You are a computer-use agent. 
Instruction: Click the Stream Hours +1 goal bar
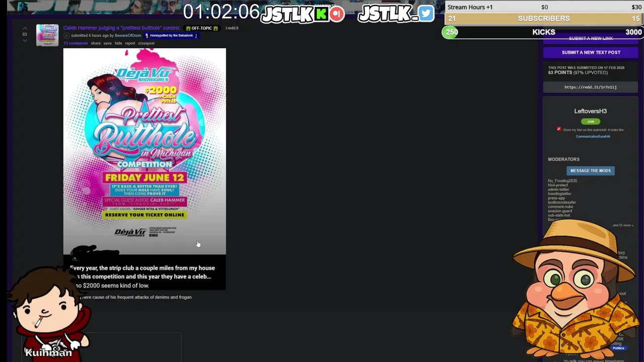543,7
